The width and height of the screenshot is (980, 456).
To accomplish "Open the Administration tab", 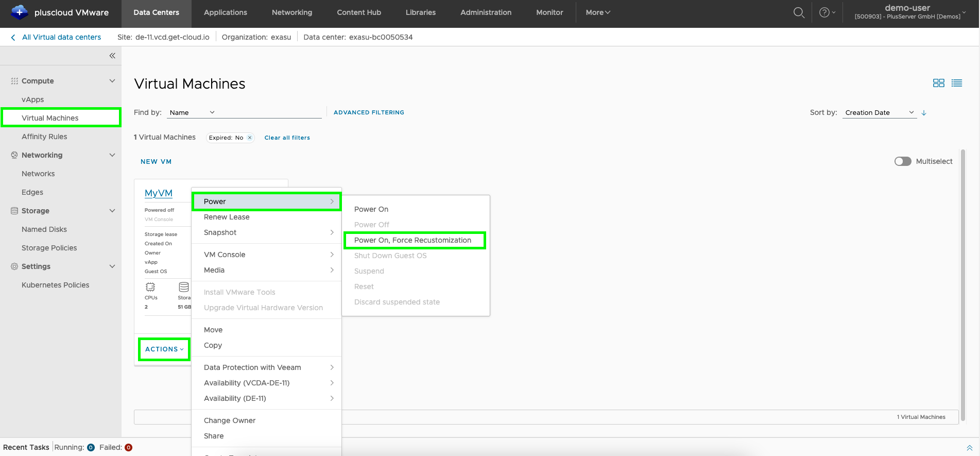I will coord(486,12).
